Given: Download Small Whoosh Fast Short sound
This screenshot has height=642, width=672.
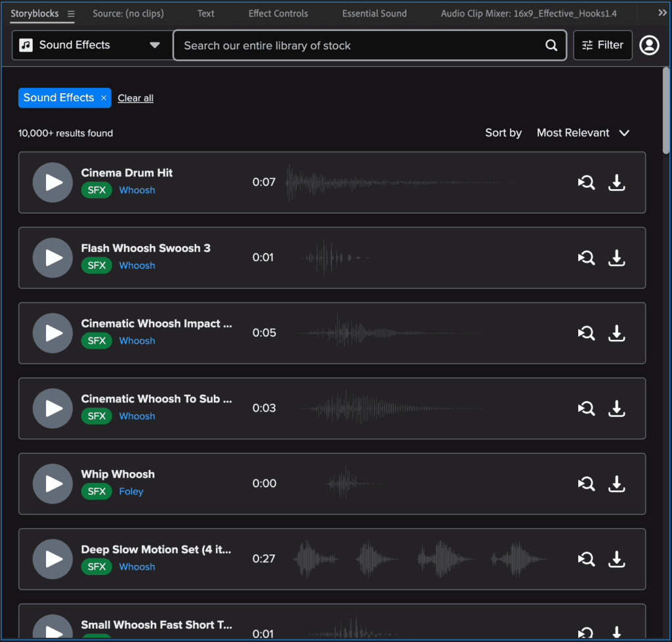Looking at the screenshot, I should [x=617, y=632].
